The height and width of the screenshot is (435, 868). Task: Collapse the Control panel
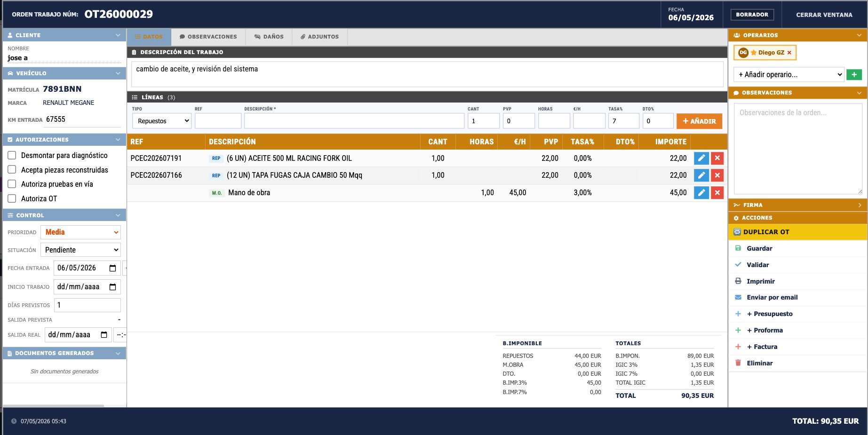pyautogui.click(x=118, y=215)
